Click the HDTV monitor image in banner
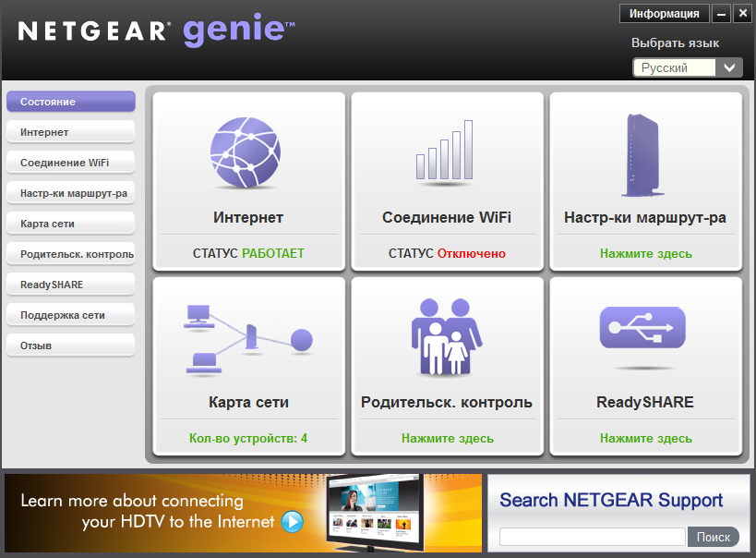Viewport: 756px width, 558px height. 375,513
